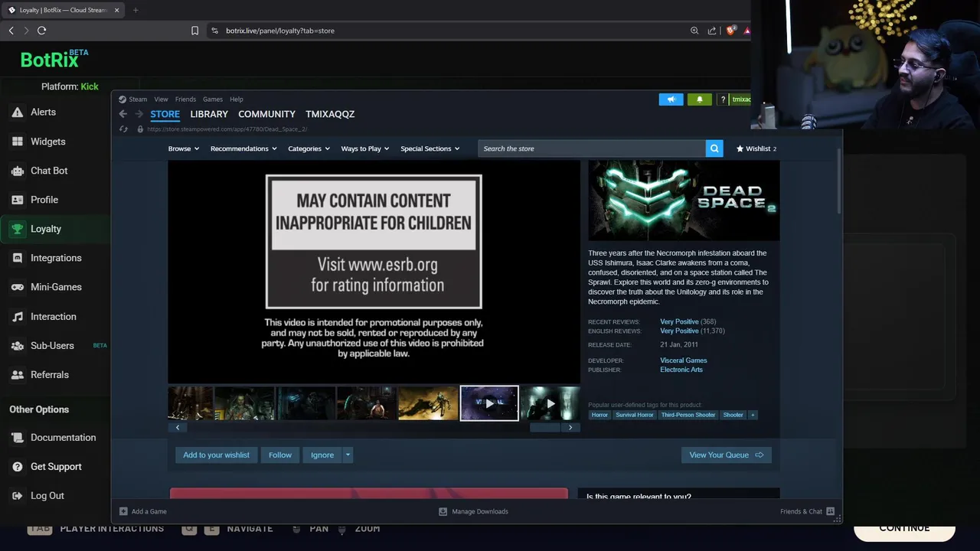
Task: Click the Survival Horror tag
Action: pos(635,415)
